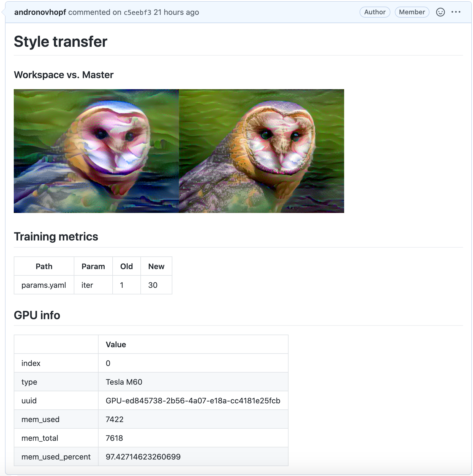The height and width of the screenshot is (476, 473).
Task: Click the GPU info heading
Action: pos(37,315)
